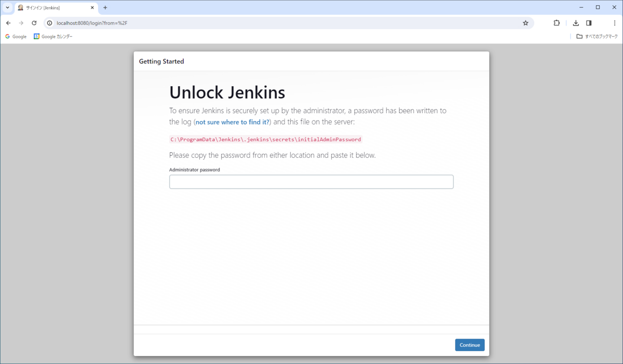Open 'not sure where to find it?' link
This screenshot has height=364, width=623.
click(x=232, y=122)
